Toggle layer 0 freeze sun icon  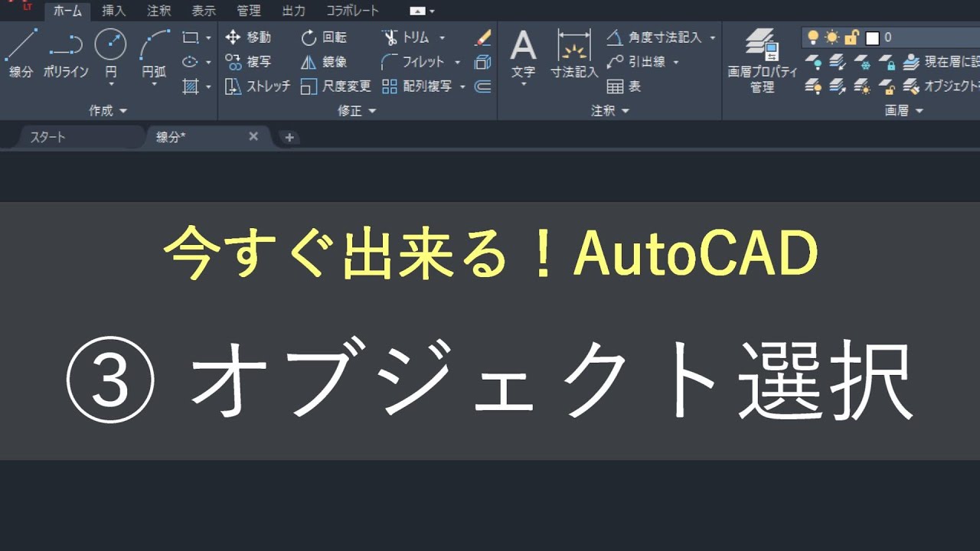coord(832,37)
